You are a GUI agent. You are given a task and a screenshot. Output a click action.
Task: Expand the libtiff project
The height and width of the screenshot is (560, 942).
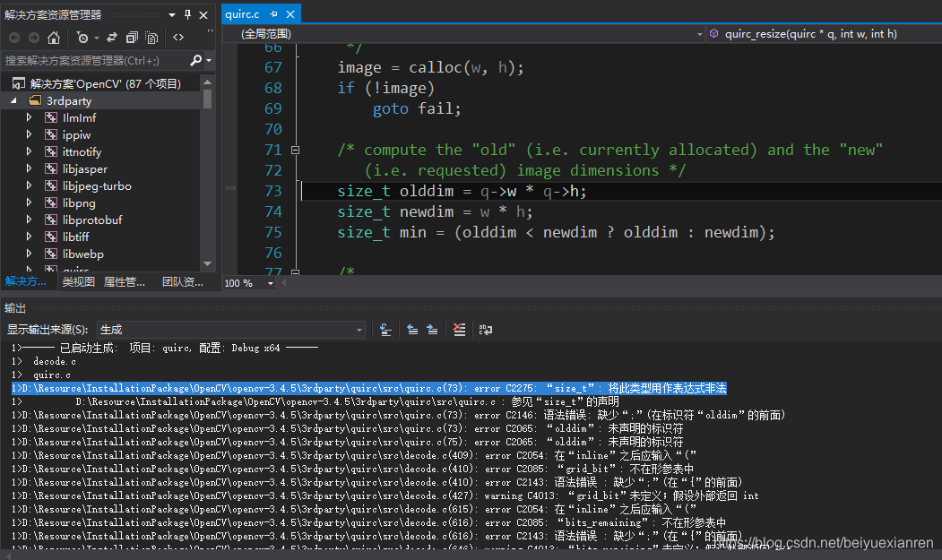click(x=29, y=237)
